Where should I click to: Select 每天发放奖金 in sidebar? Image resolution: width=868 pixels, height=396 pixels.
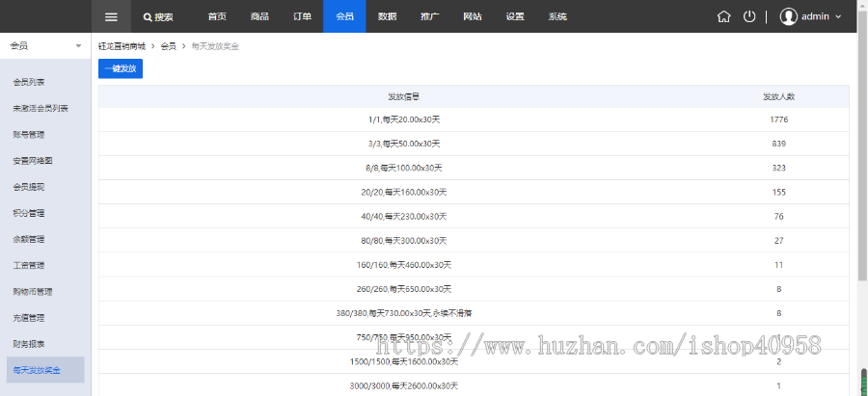point(45,370)
